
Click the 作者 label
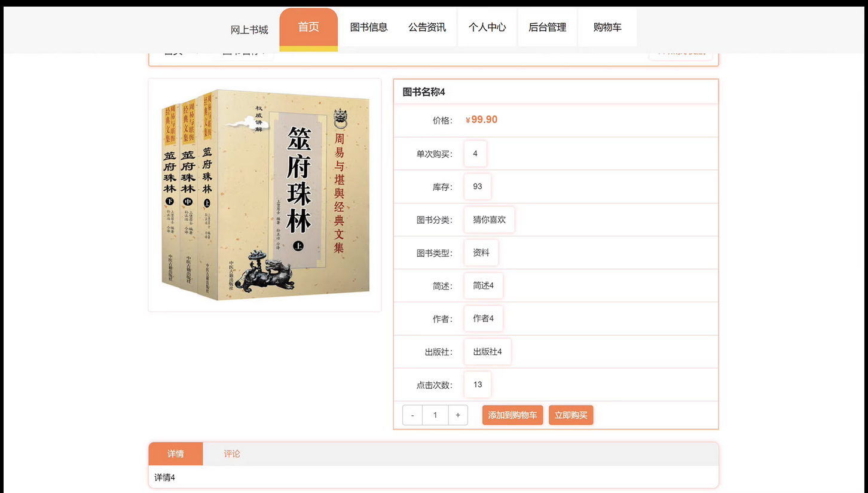tap(443, 319)
